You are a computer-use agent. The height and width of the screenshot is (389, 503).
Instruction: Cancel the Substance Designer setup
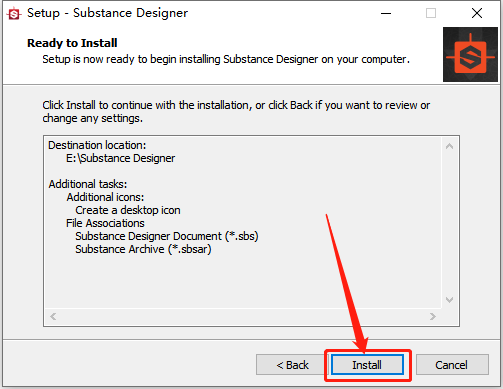coord(452,365)
